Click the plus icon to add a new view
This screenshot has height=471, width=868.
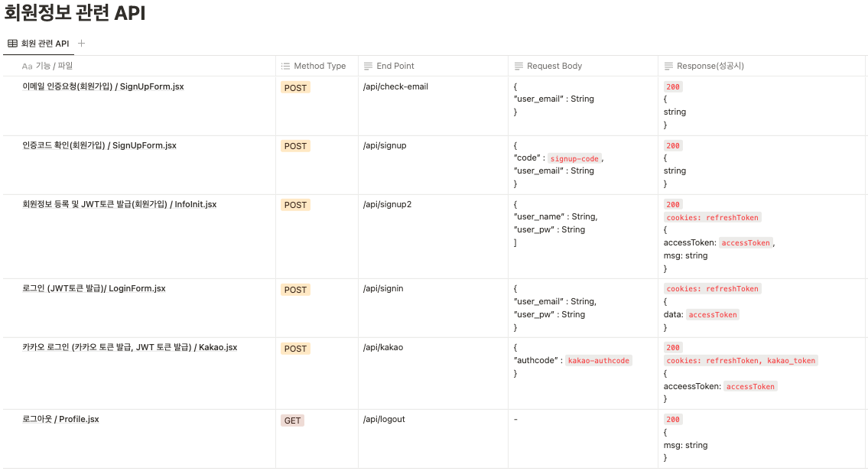coord(81,44)
